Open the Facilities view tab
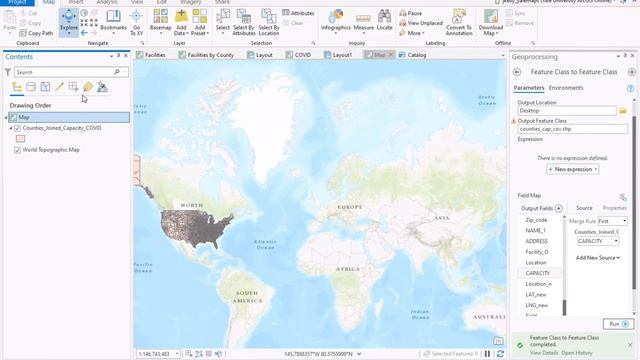This screenshot has height=360, width=640. [151, 55]
